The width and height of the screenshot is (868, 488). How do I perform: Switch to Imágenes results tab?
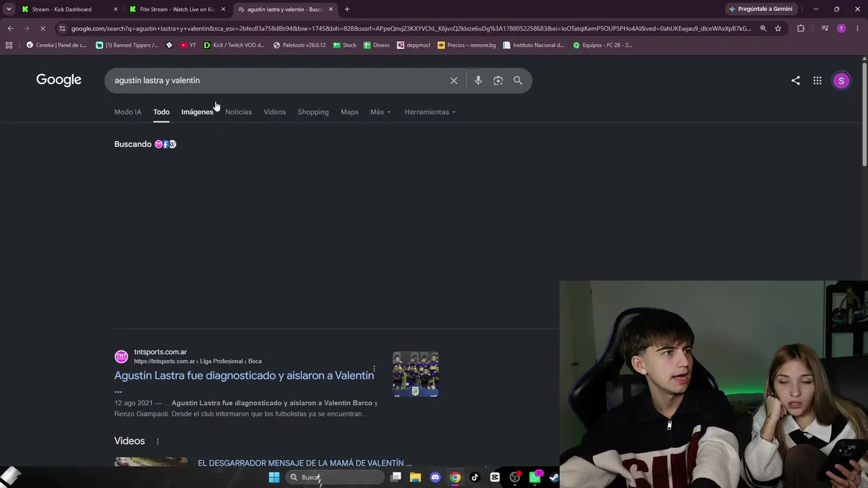(197, 112)
